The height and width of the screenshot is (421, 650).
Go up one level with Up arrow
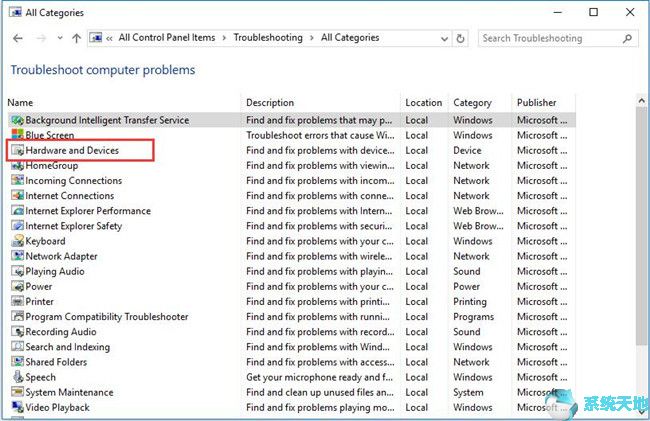[x=76, y=39]
